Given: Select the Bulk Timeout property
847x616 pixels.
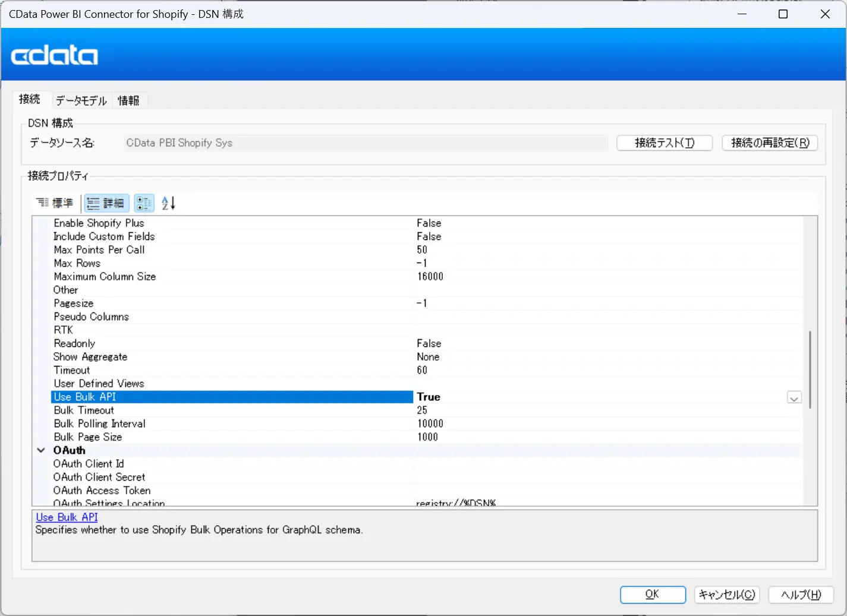Looking at the screenshot, I should tap(84, 410).
